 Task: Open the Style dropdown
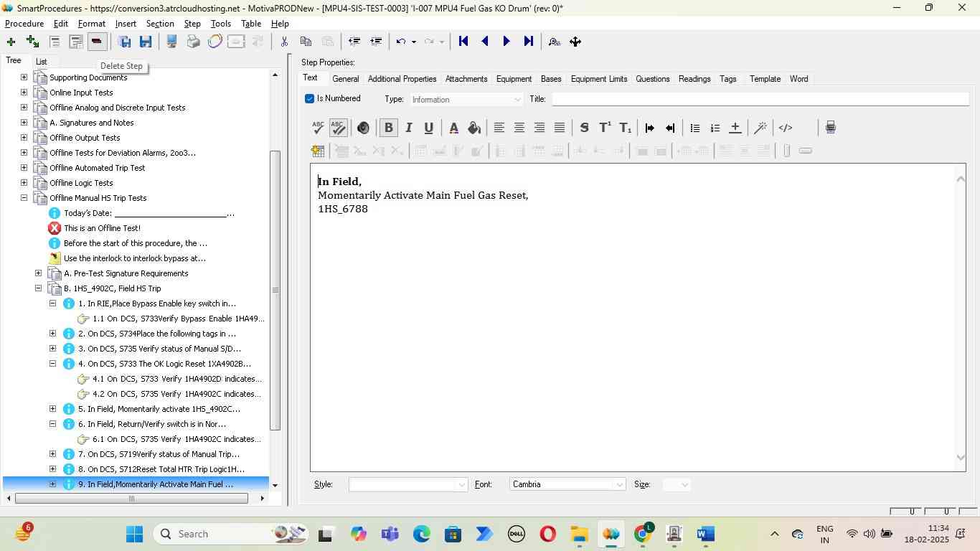click(407, 485)
